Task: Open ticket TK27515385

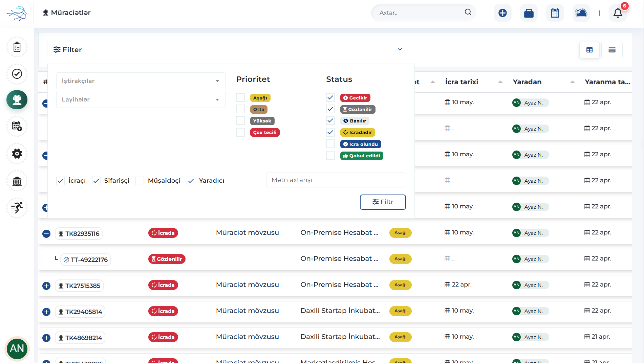Action: coord(79,286)
